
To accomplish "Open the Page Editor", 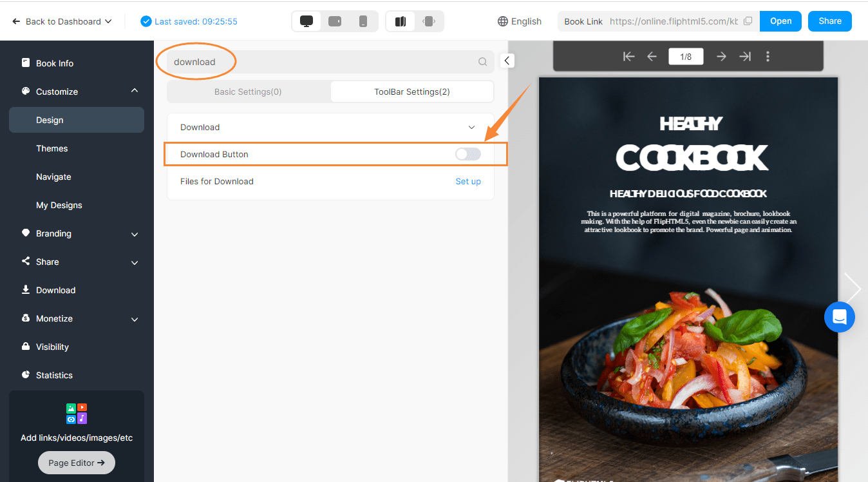I will 76,462.
